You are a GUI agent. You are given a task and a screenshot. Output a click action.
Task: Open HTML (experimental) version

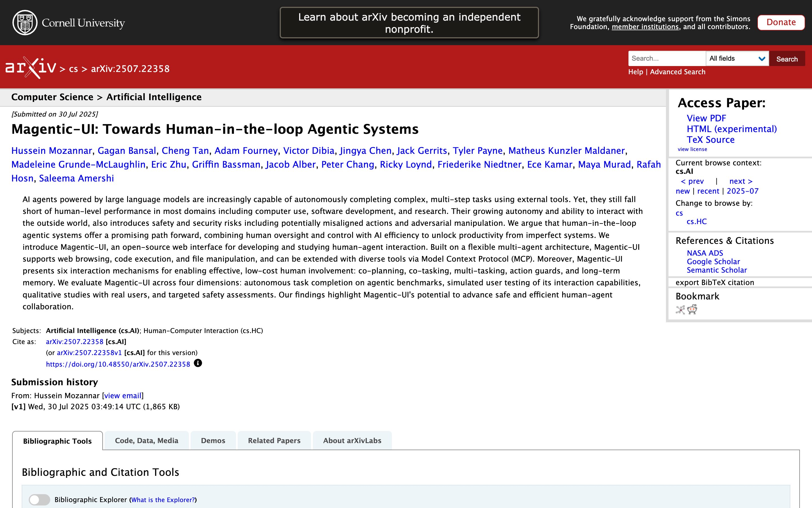(732, 129)
